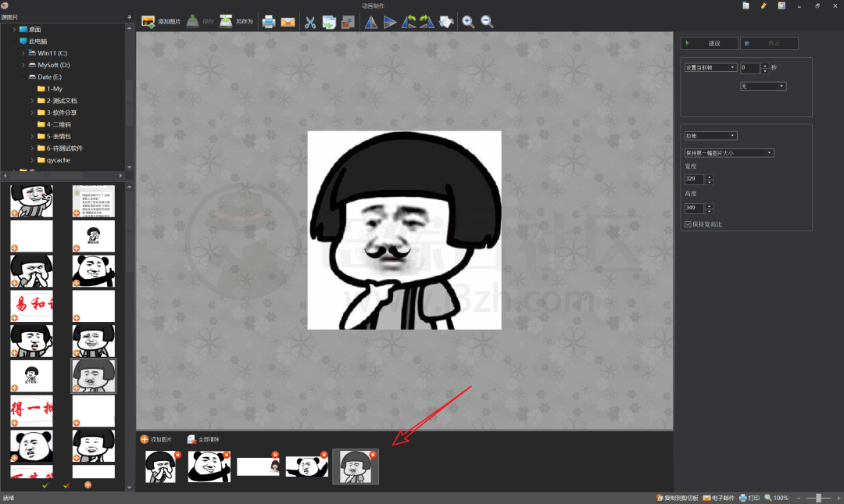Viewport: 844px width, 504px height.
Task: Rotate image left with the toolbar icon
Action: coord(409,22)
